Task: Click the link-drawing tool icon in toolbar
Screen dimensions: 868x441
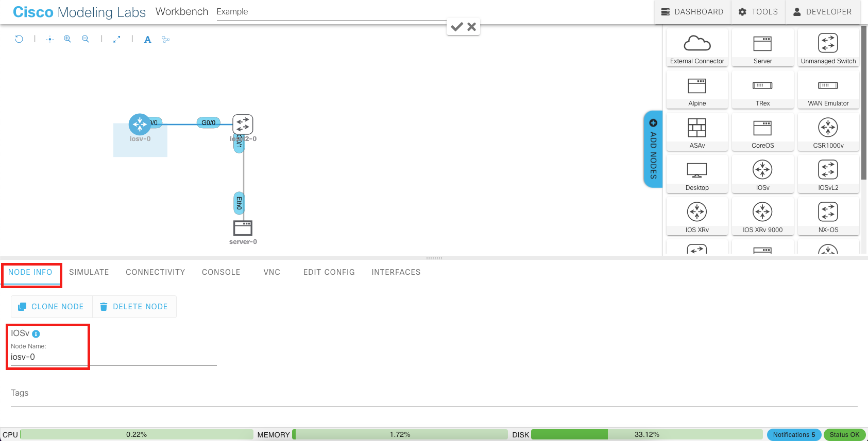Action: pos(165,39)
